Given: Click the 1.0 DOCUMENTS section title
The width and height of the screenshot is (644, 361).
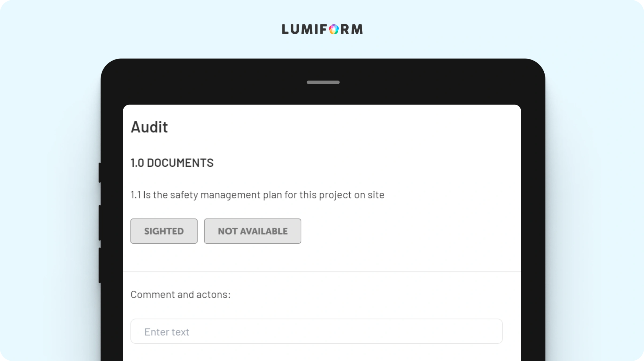Looking at the screenshot, I should pyautogui.click(x=172, y=163).
